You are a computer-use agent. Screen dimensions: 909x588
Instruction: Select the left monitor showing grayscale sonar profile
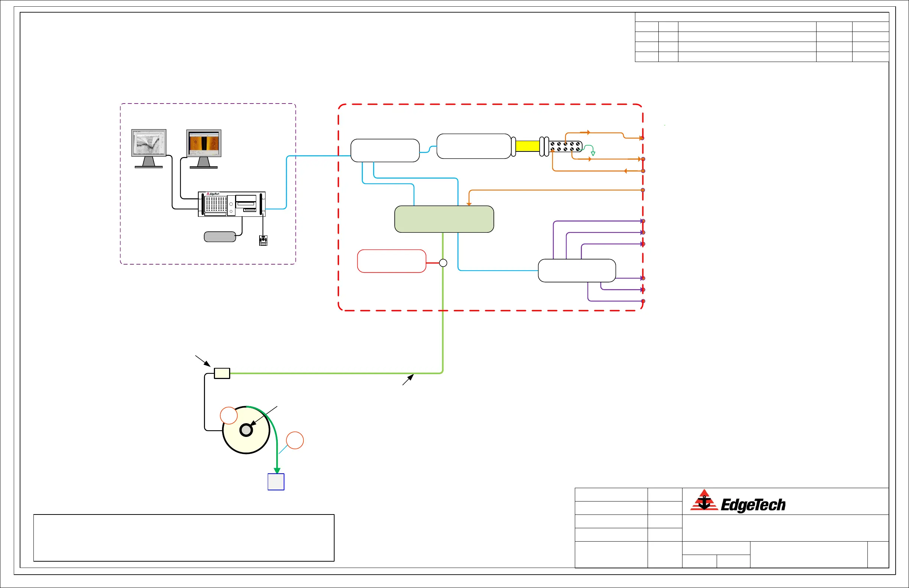pos(149,148)
